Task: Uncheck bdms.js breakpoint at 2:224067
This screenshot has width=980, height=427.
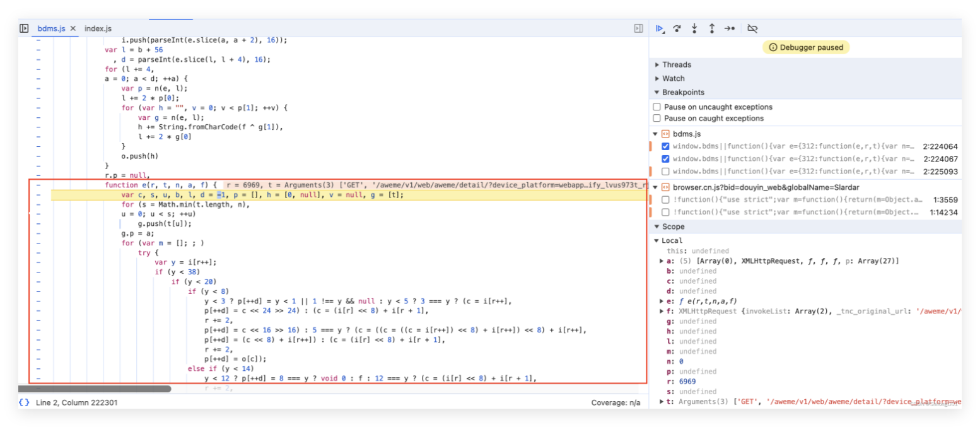Action: point(665,159)
